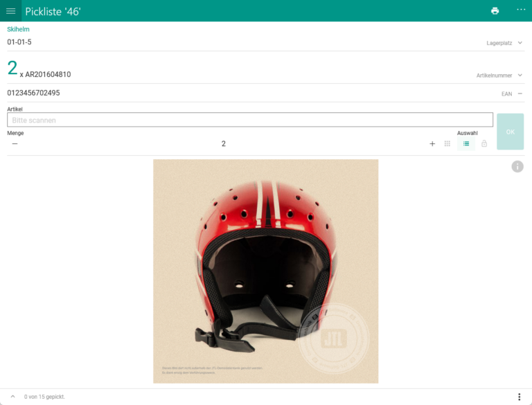The width and height of the screenshot is (532, 405).
Task: Expand the Lagerplatz dropdown
Action: point(520,43)
